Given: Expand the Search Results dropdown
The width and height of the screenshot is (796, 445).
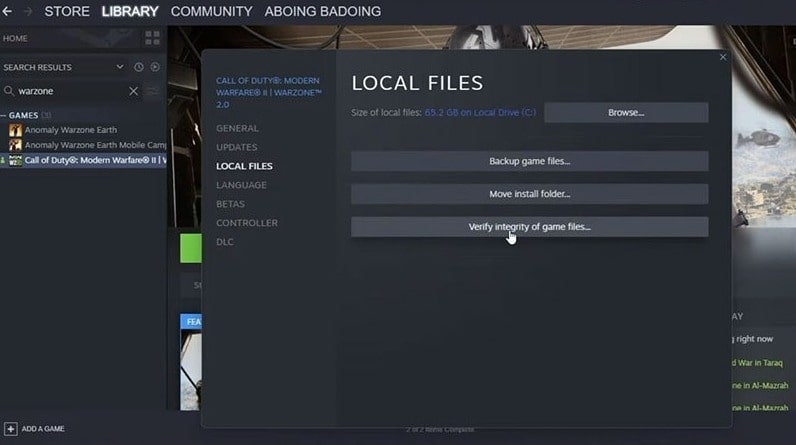Looking at the screenshot, I should [x=120, y=67].
